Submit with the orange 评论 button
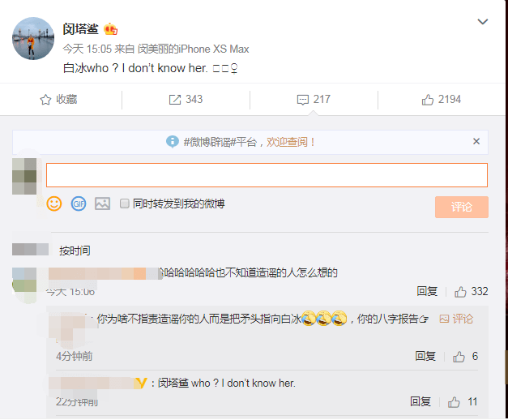 tap(462, 207)
